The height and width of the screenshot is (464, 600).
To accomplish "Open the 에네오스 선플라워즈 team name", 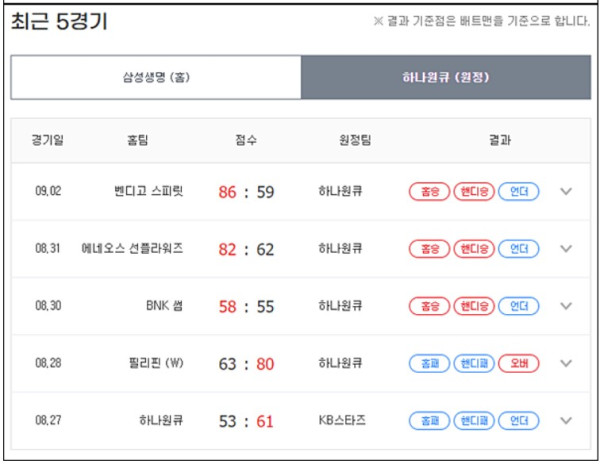I will pyautogui.click(x=132, y=249).
